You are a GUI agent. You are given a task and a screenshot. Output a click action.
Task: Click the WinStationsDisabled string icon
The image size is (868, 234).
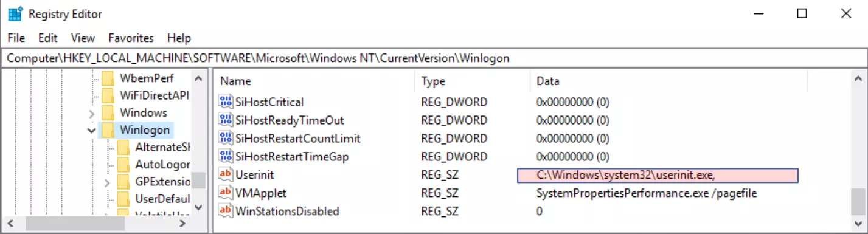[x=226, y=211]
